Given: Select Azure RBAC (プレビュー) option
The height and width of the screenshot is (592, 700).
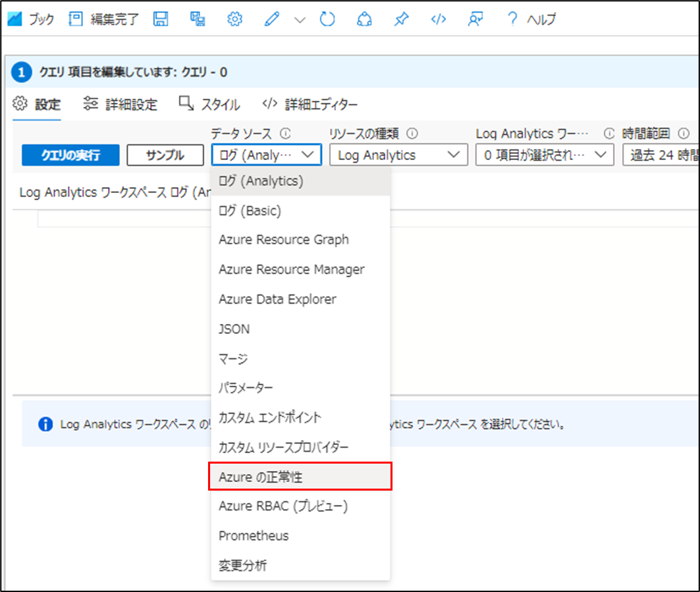Looking at the screenshot, I should point(300,506).
